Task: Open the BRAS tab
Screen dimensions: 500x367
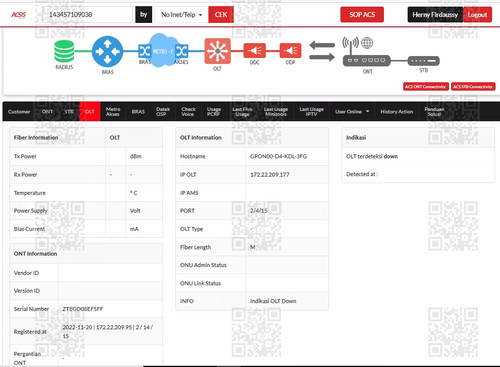Action: point(138,112)
